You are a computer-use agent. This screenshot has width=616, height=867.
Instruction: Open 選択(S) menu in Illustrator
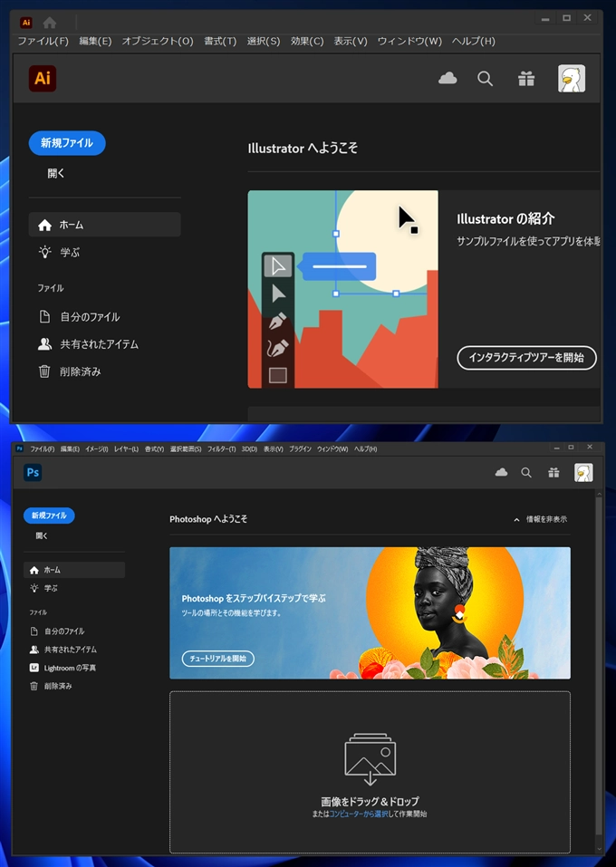tap(264, 41)
